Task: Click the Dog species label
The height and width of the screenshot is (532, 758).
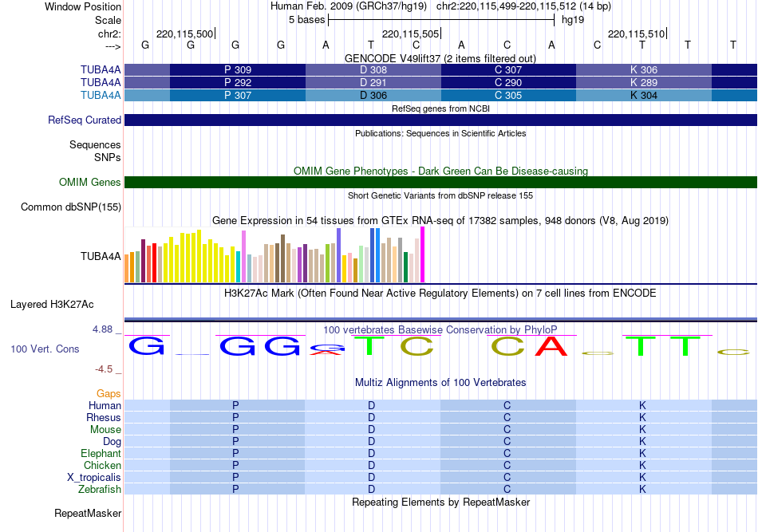Action: 112,441
